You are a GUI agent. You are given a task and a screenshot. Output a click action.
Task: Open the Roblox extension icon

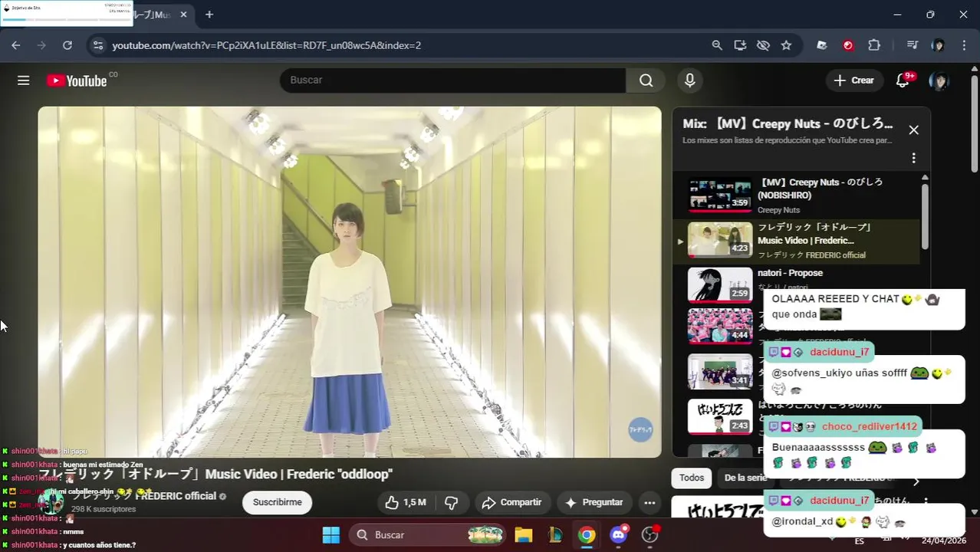822,45
